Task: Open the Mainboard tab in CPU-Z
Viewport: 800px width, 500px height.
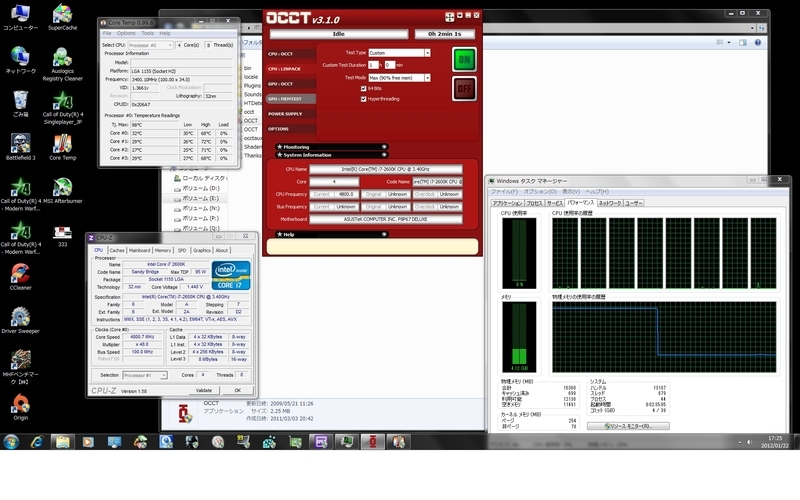Action: pyautogui.click(x=139, y=251)
